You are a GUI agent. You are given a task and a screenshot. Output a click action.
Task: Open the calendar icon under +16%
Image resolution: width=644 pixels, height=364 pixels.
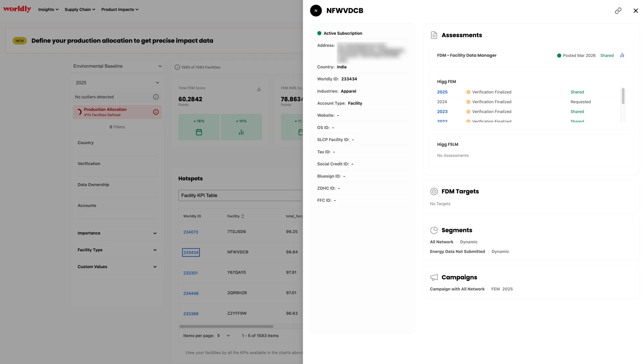pyautogui.click(x=199, y=132)
